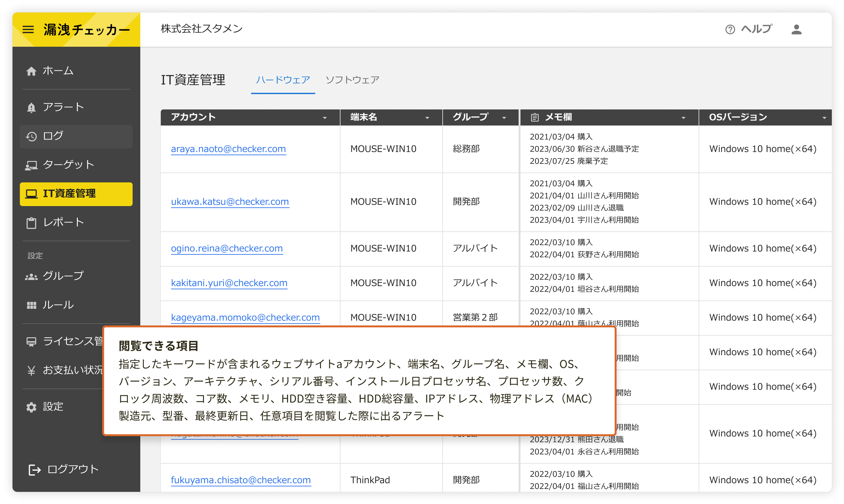Click the settings gear icon
844x504 pixels.
pyautogui.click(x=31, y=407)
